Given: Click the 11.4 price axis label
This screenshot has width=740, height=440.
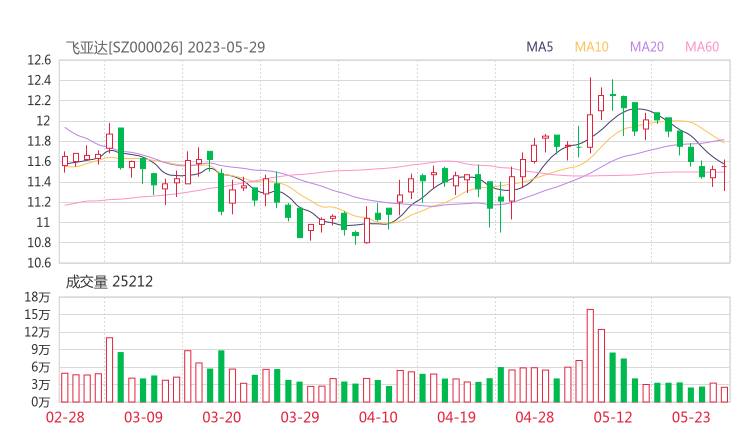Looking at the screenshot, I should (39, 182).
